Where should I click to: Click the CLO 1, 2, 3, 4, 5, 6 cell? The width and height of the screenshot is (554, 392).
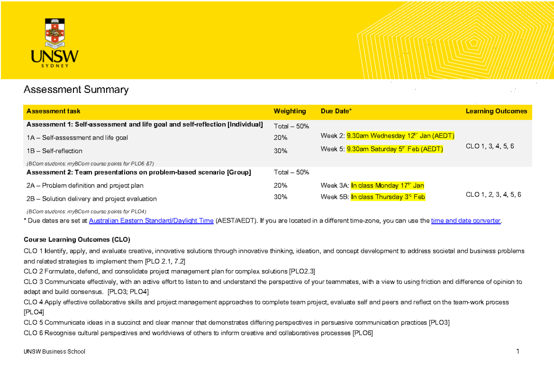[494, 195]
